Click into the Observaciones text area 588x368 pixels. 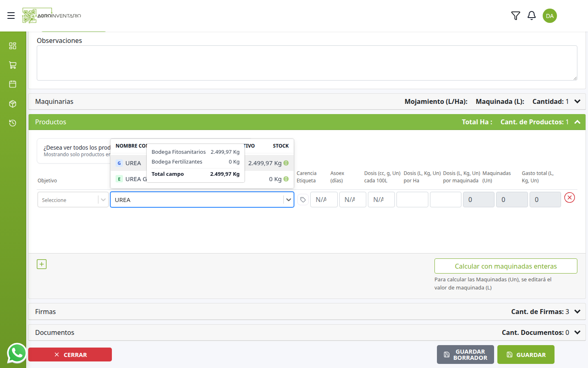(307, 63)
